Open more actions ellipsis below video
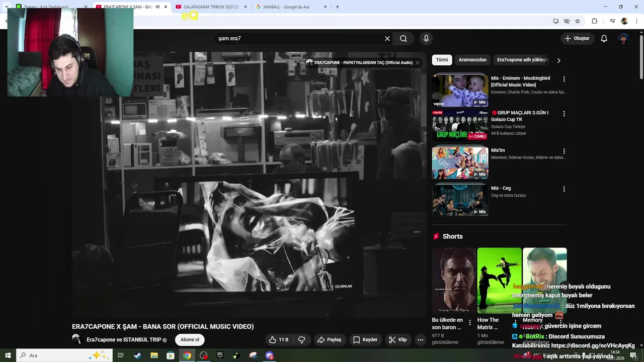 (421, 340)
